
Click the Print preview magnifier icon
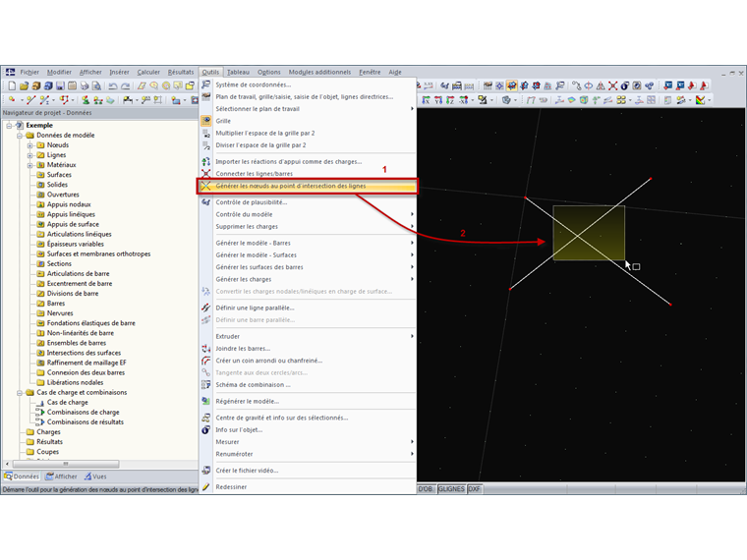96,85
